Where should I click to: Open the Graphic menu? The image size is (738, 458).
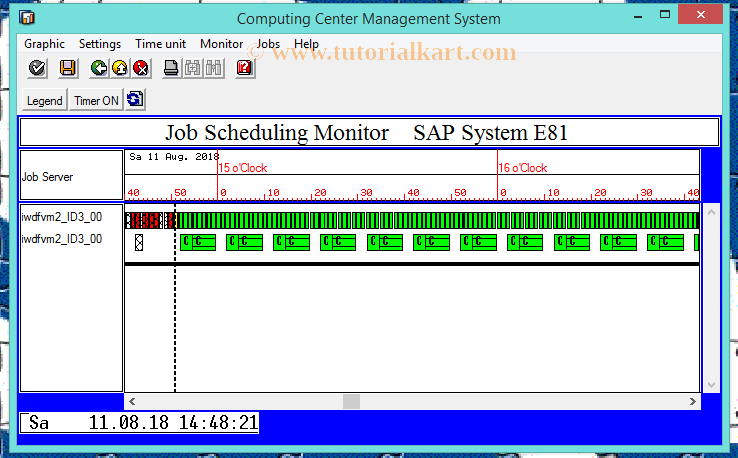click(x=44, y=44)
